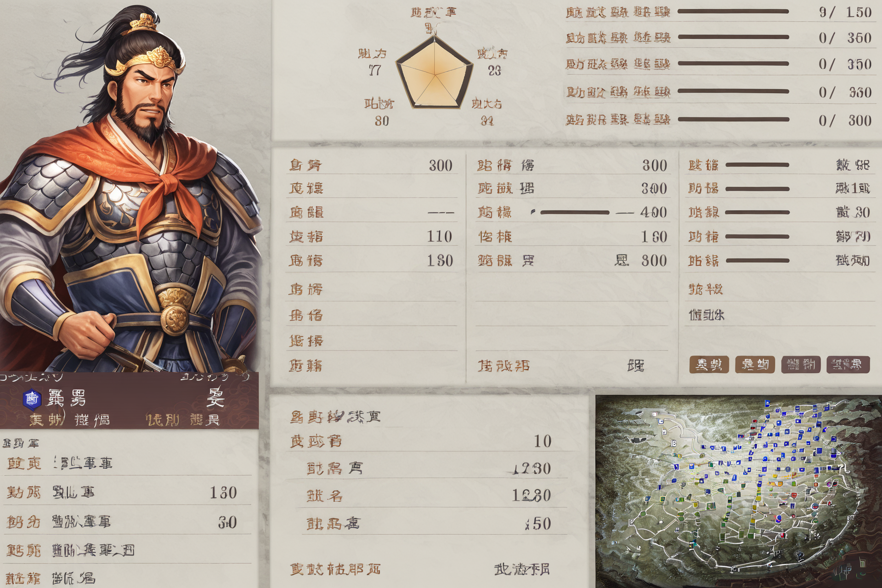Image resolution: width=882 pixels, height=588 pixels.
Task: Click the second light-brown button in bottom row
Action: (755, 365)
